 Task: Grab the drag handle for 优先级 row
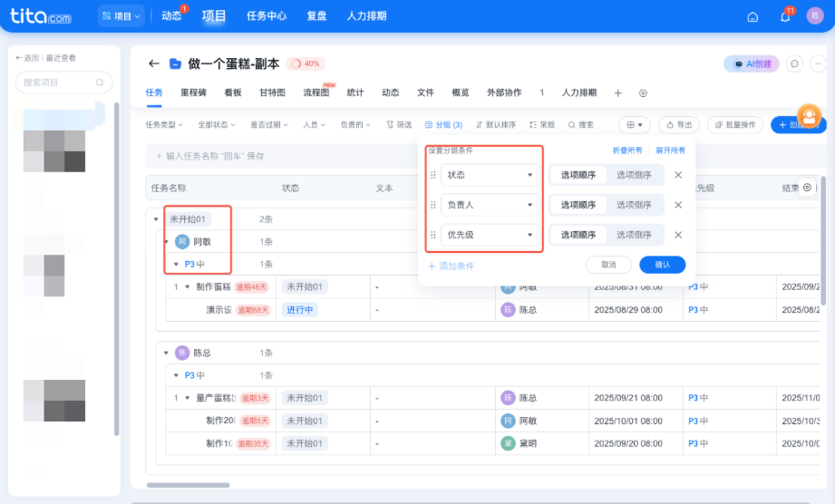tap(433, 235)
